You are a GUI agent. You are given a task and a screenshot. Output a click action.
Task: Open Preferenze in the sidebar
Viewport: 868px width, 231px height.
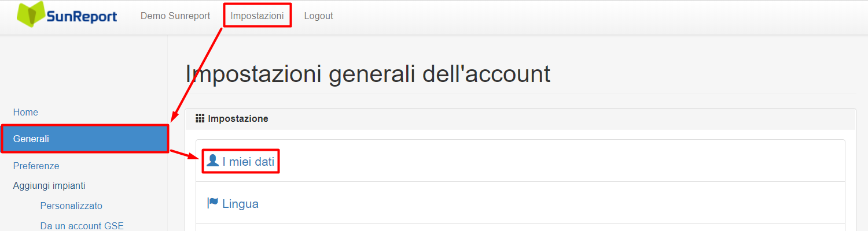pos(36,166)
